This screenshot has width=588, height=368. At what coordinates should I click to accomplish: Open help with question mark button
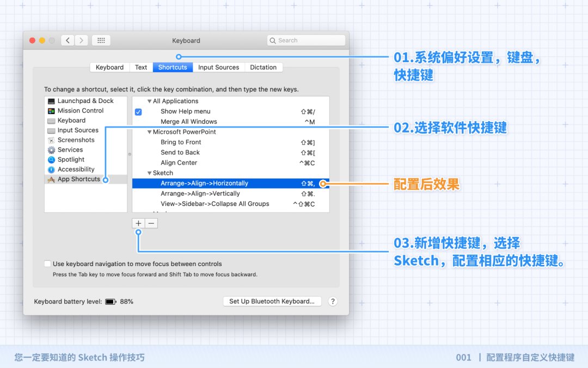(333, 301)
